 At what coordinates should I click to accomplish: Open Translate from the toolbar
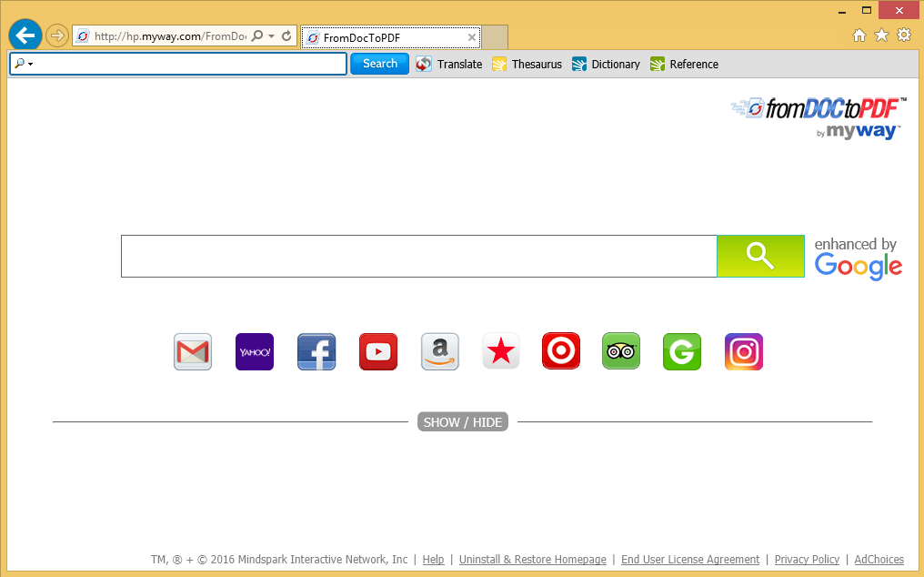click(449, 65)
